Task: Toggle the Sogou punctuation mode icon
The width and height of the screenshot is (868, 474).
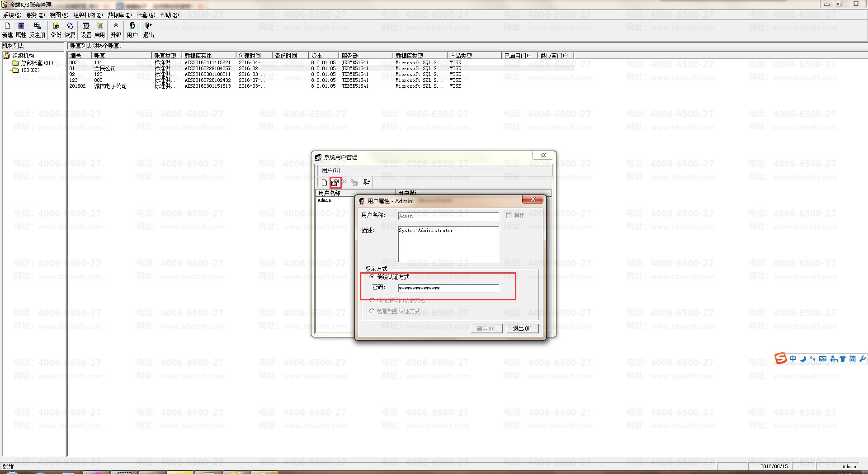Action: [x=813, y=359]
